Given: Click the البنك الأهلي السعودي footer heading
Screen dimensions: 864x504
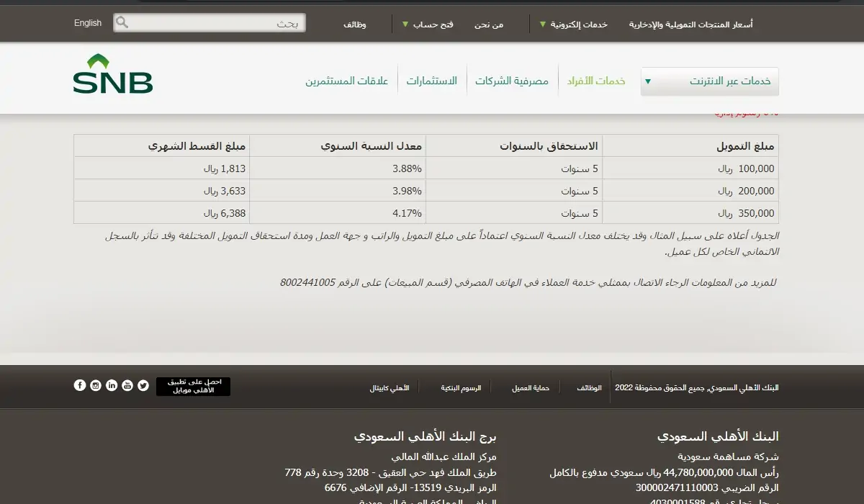Looking at the screenshot, I should coord(718,436).
